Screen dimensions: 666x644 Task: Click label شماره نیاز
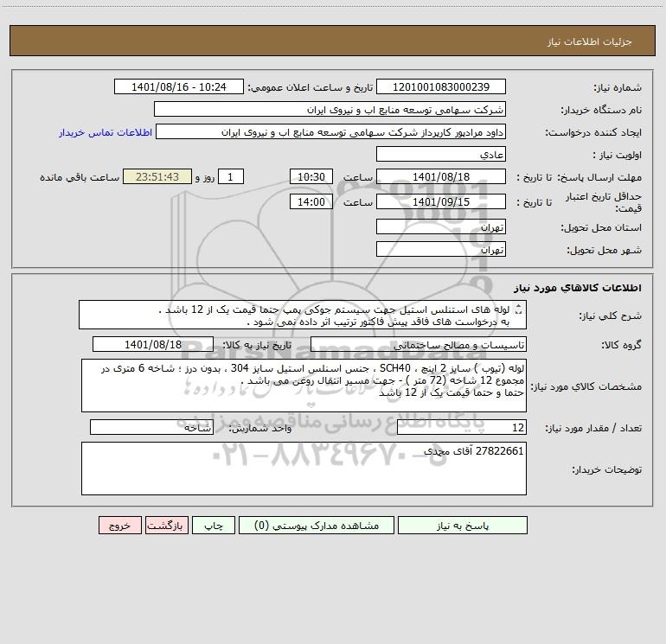(x=618, y=88)
